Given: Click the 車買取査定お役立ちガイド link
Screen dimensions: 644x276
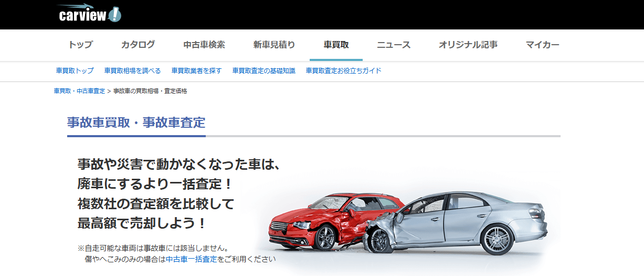Looking at the screenshot, I should click(x=343, y=70).
